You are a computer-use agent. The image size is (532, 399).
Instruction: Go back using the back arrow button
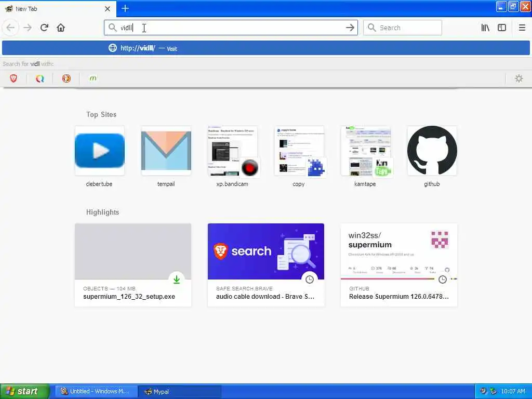point(10,28)
